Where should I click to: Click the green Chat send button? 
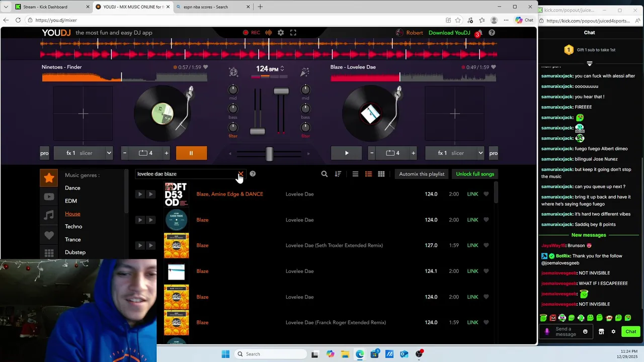click(631, 331)
